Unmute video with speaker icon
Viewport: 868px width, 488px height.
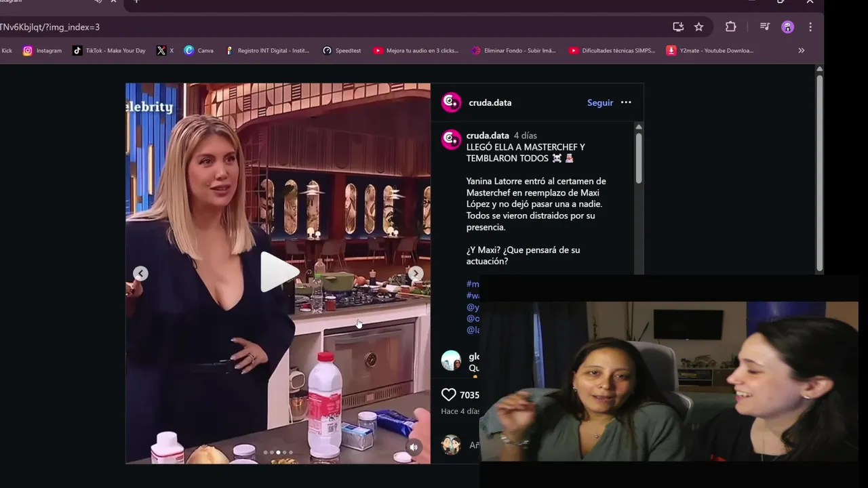[x=414, y=447]
